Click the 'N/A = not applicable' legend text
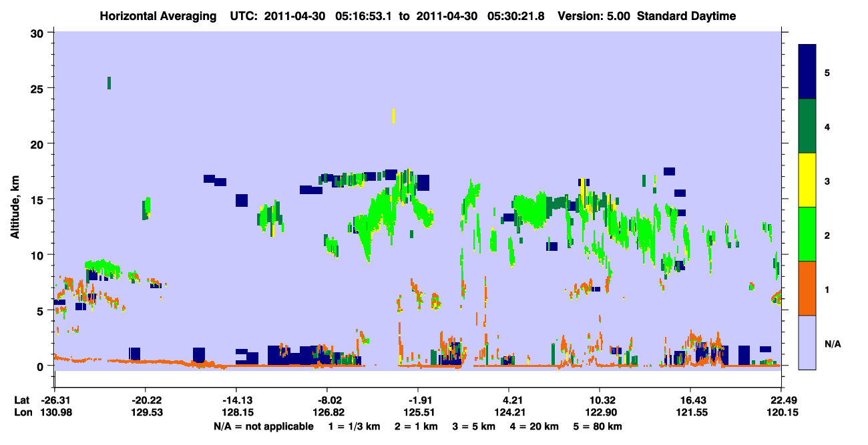 pos(264,426)
